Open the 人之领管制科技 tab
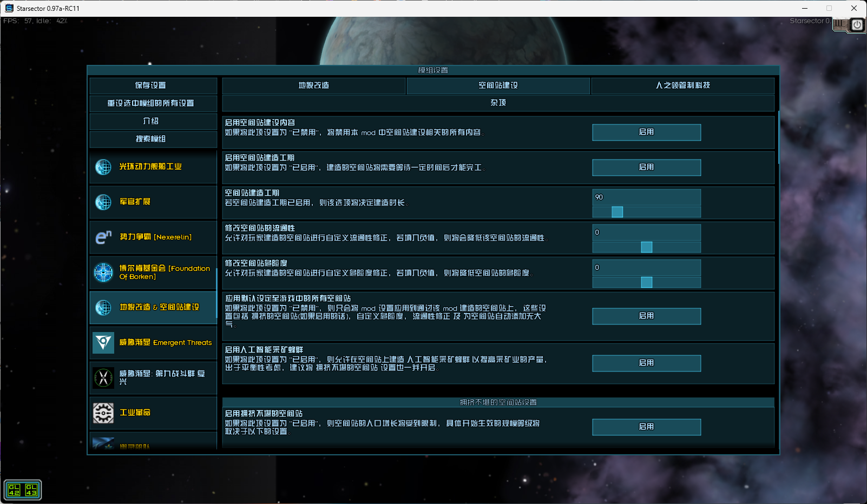The image size is (867, 504). tap(682, 85)
